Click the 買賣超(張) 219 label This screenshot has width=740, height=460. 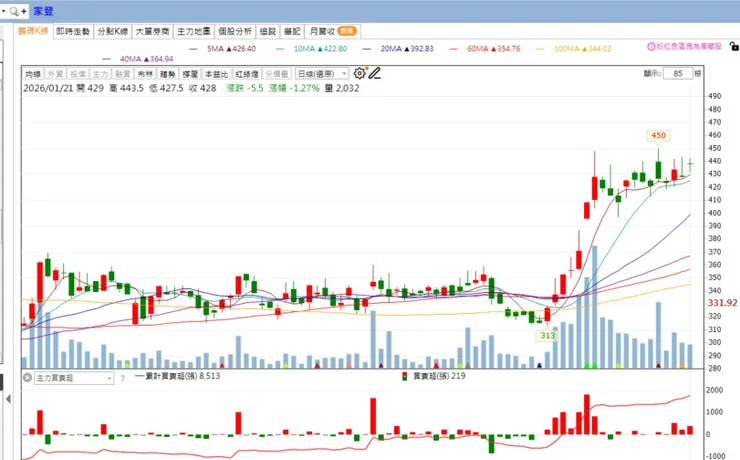tap(439, 376)
